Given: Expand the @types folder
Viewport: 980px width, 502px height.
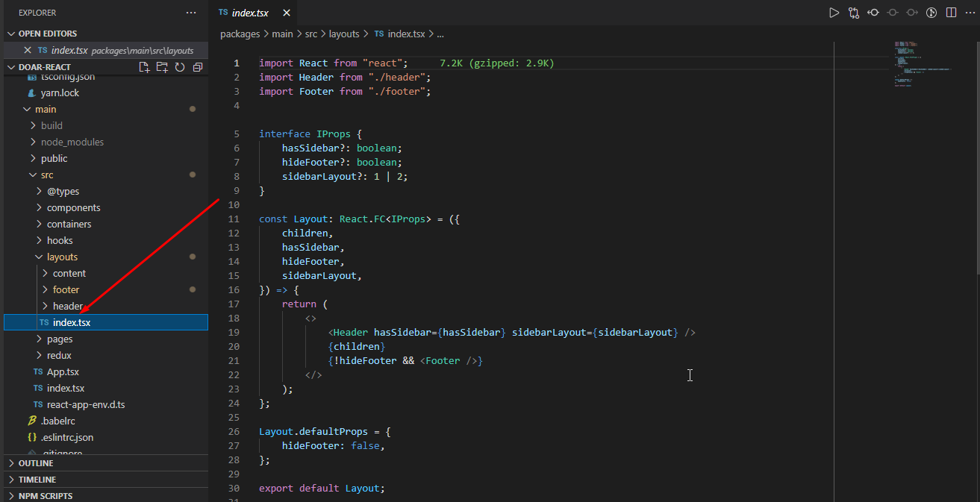Looking at the screenshot, I should [106, 191].
